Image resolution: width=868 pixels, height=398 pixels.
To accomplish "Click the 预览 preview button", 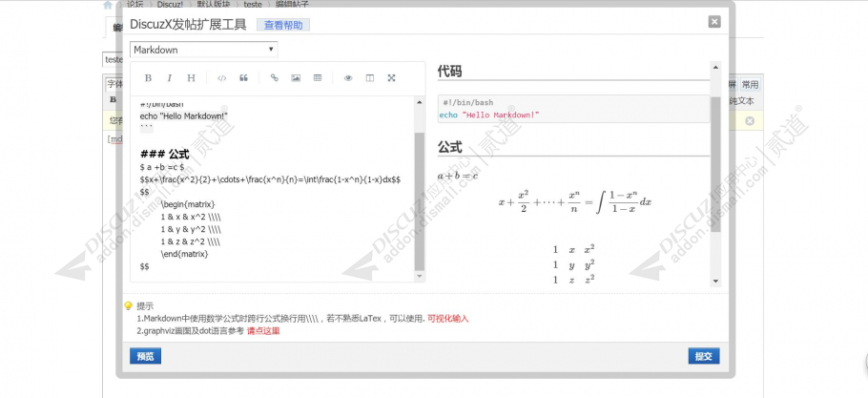I will point(146,356).
